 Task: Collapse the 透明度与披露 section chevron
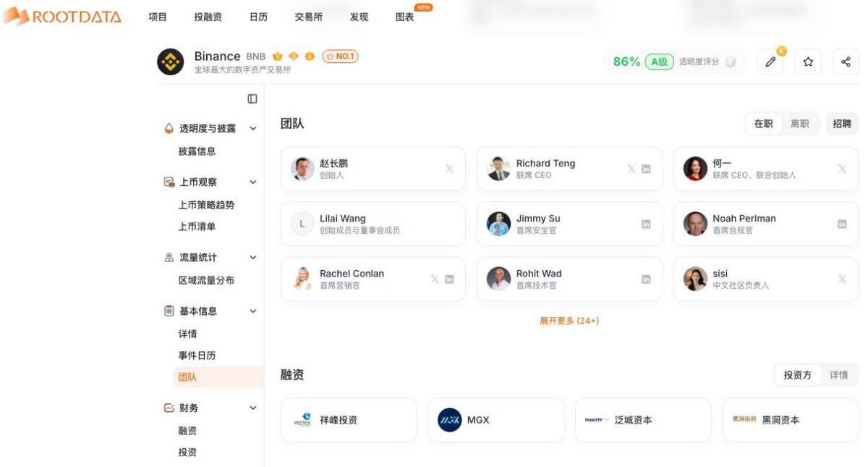[253, 128]
